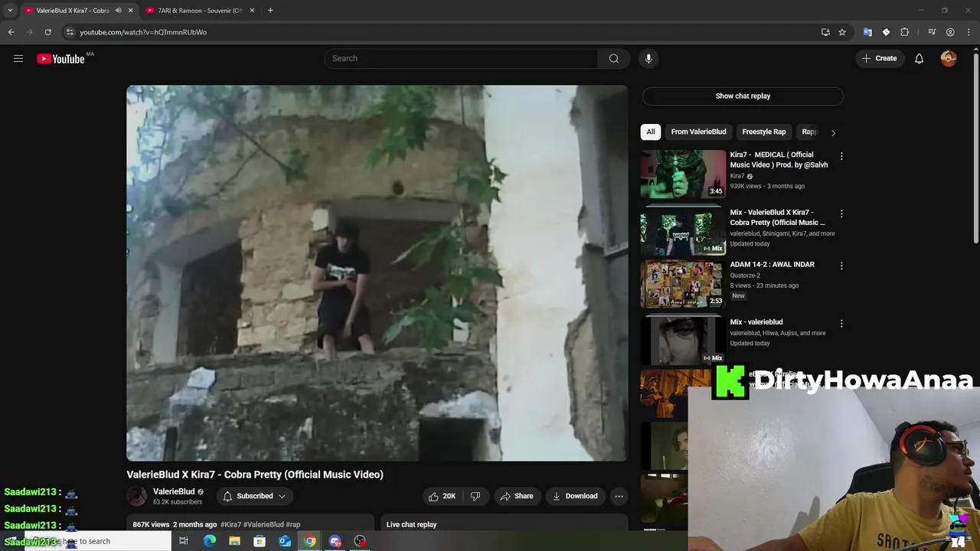Open the ADAM 14-2 : AWAL INDAR title
980x551 pixels.
tap(772, 264)
